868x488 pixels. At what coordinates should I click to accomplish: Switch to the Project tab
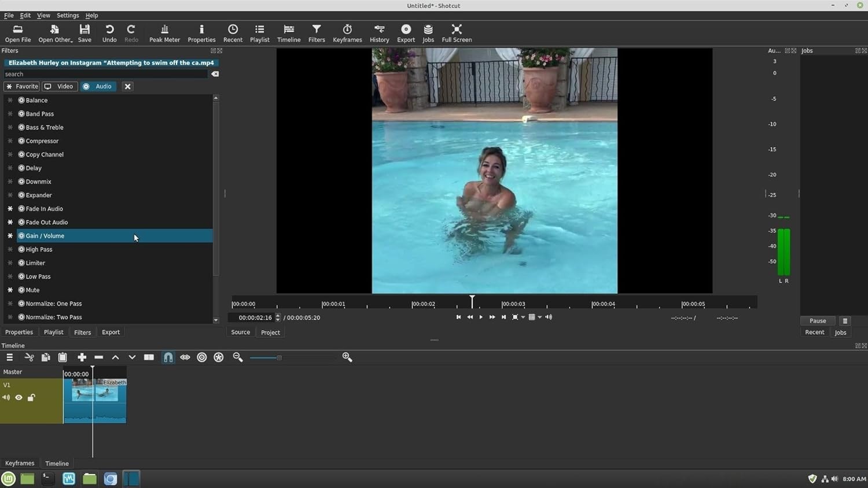coord(270,332)
